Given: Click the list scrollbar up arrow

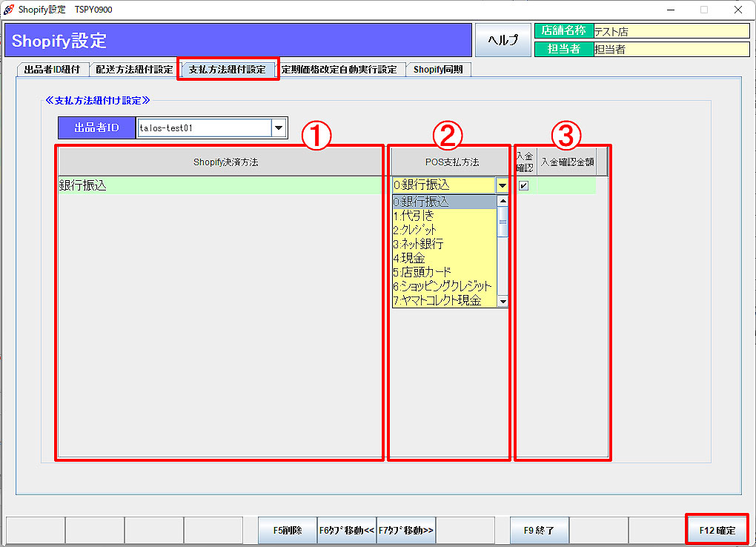Looking at the screenshot, I should (503, 201).
